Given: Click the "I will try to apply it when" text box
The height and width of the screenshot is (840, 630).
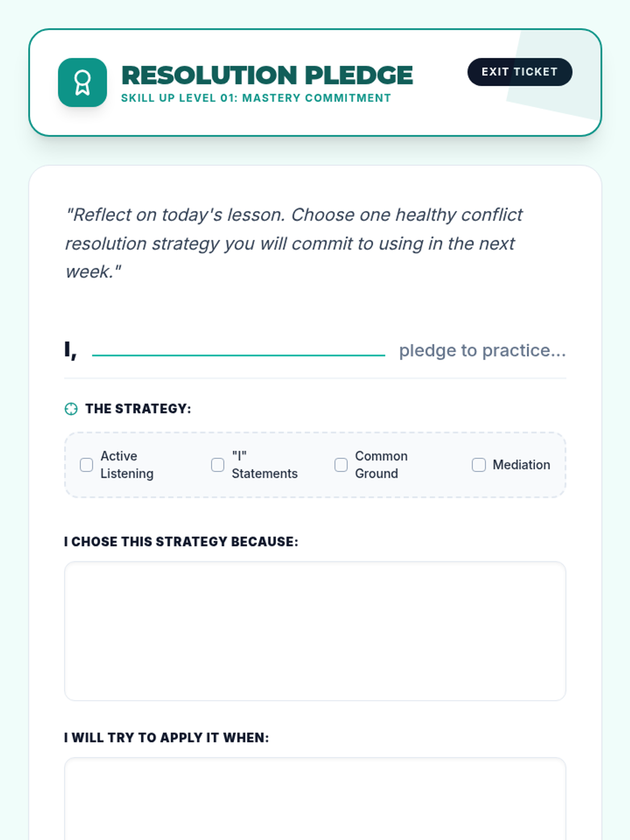Looking at the screenshot, I should [315, 798].
